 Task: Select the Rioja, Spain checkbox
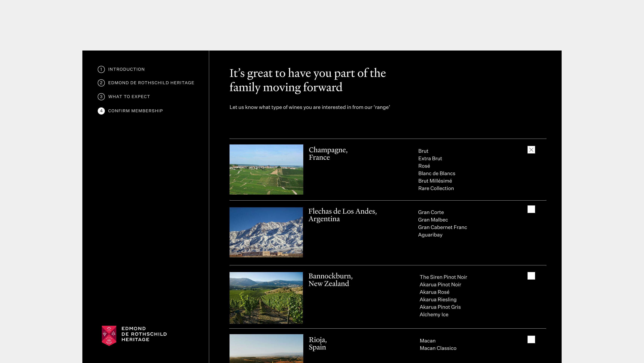pos(531,339)
